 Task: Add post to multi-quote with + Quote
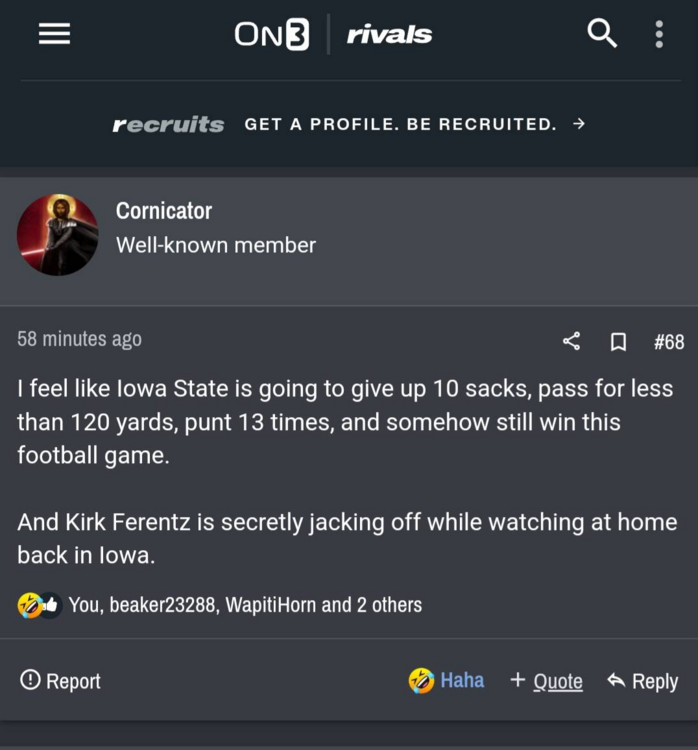(x=546, y=681)
